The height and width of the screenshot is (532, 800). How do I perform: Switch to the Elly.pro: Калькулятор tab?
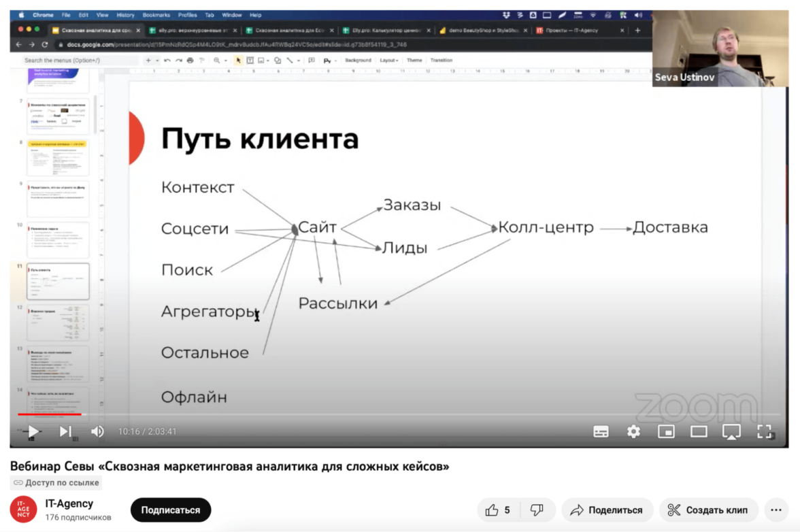point(386,31)
